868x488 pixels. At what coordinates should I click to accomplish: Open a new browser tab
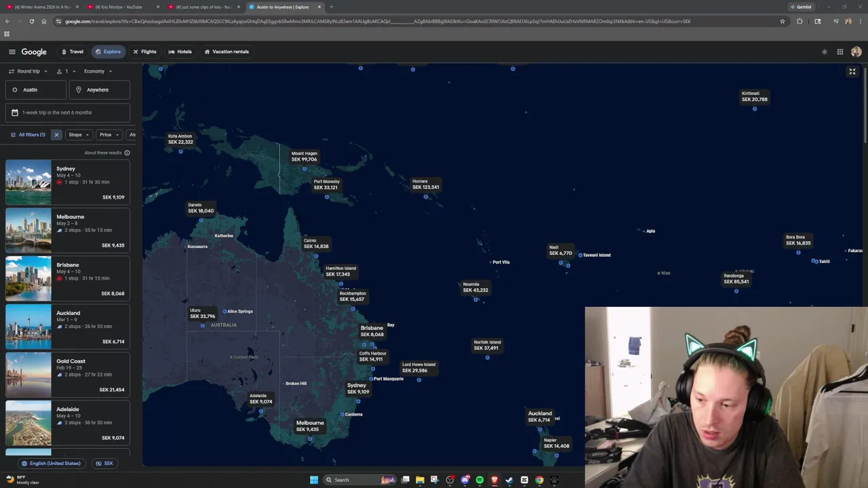(331, 7)
